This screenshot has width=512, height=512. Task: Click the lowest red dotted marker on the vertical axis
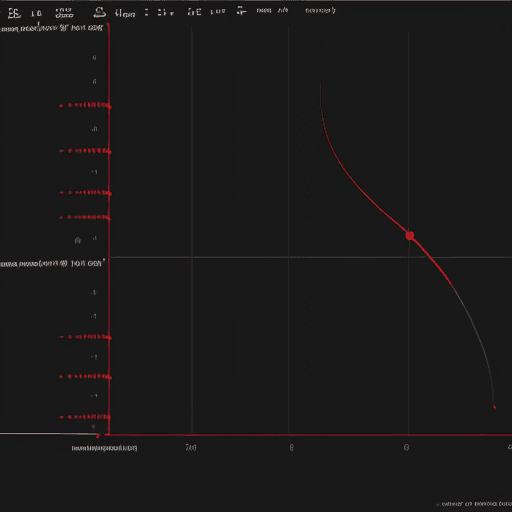click(85, 417)
